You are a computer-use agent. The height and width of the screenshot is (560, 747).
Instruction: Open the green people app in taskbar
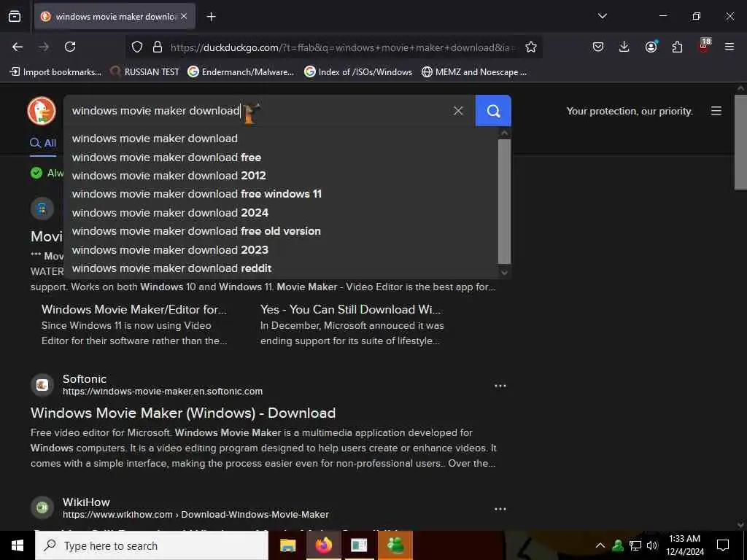point(395,545)
